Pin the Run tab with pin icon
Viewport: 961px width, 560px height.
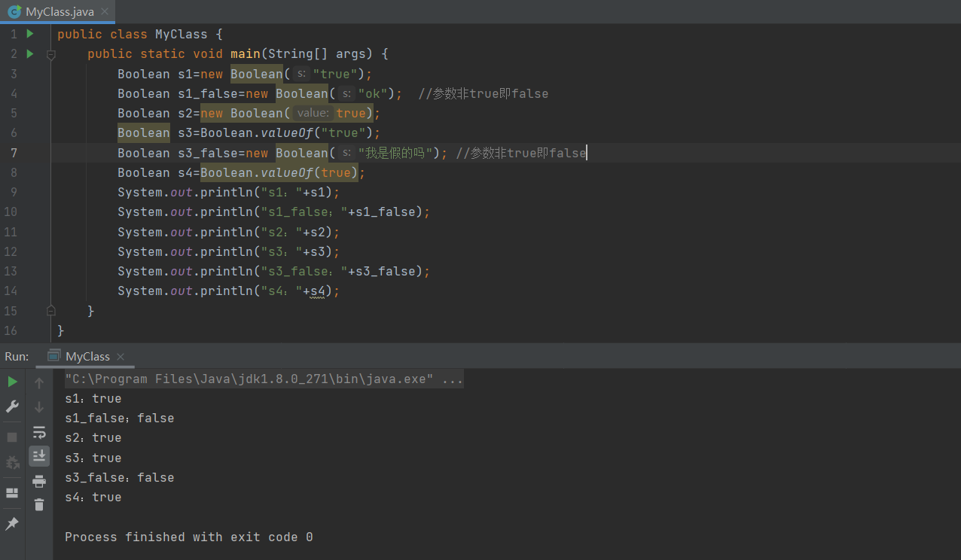click(12, 524)
